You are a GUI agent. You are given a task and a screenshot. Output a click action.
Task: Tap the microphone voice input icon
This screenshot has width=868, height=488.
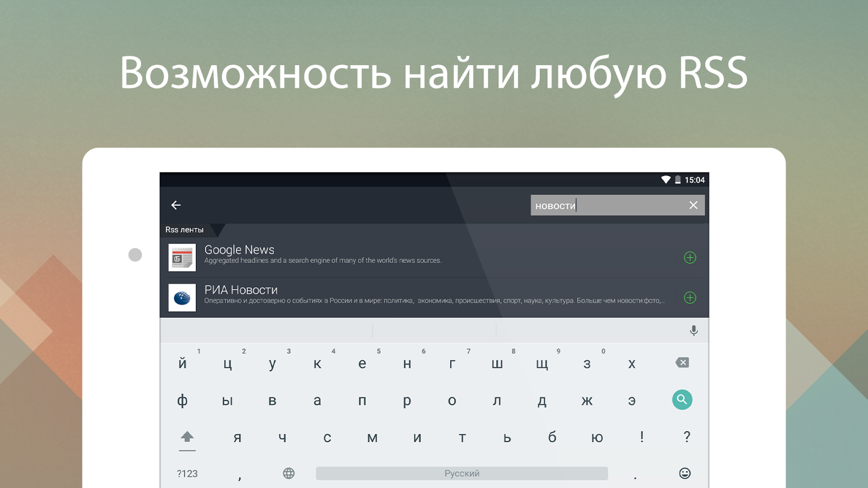click(x=693, y=331)
